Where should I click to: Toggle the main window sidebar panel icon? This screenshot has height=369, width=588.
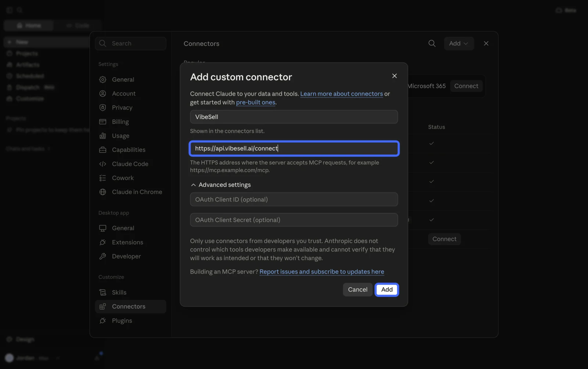[x=10, y=10]
